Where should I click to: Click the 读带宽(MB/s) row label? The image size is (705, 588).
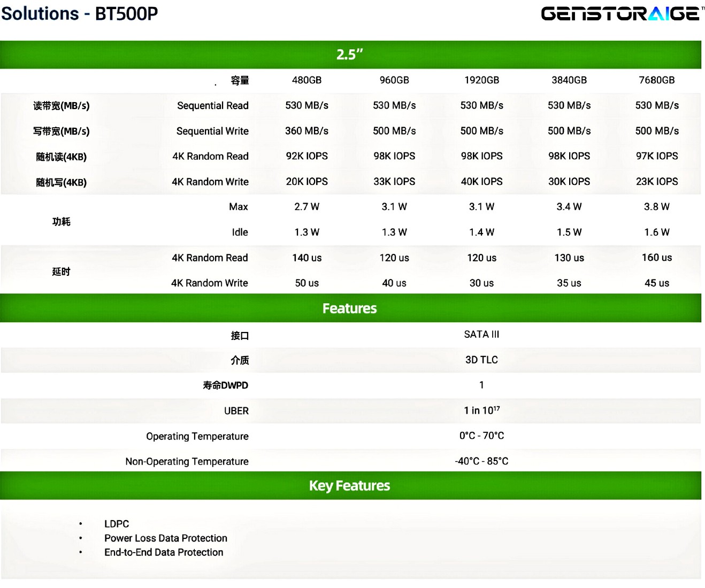coord(62,106)
